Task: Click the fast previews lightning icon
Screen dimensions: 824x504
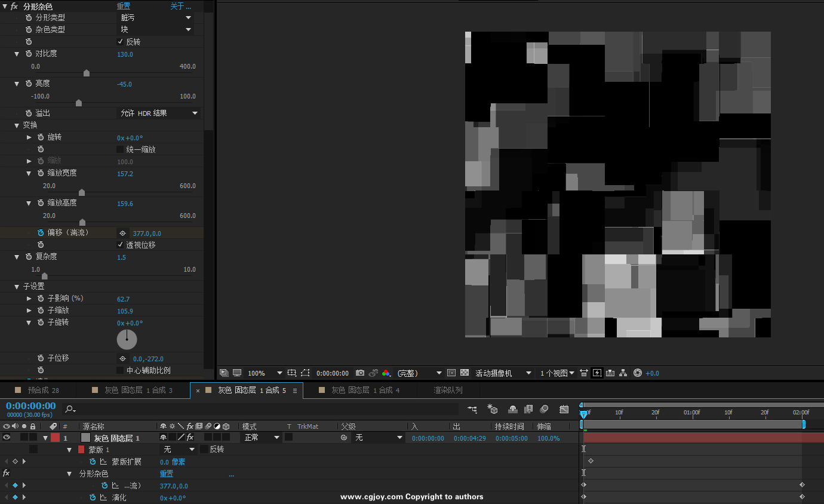Action: (x=597, y=373)
